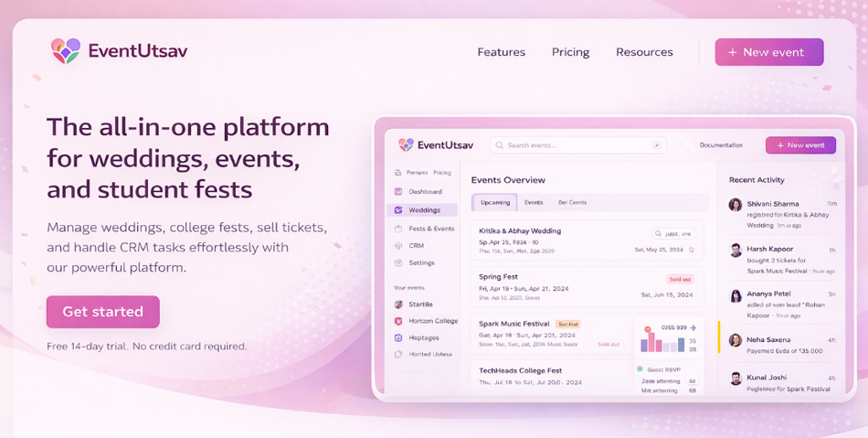
Task: Click the Settings sidebar icon
Action: point(398,263)
